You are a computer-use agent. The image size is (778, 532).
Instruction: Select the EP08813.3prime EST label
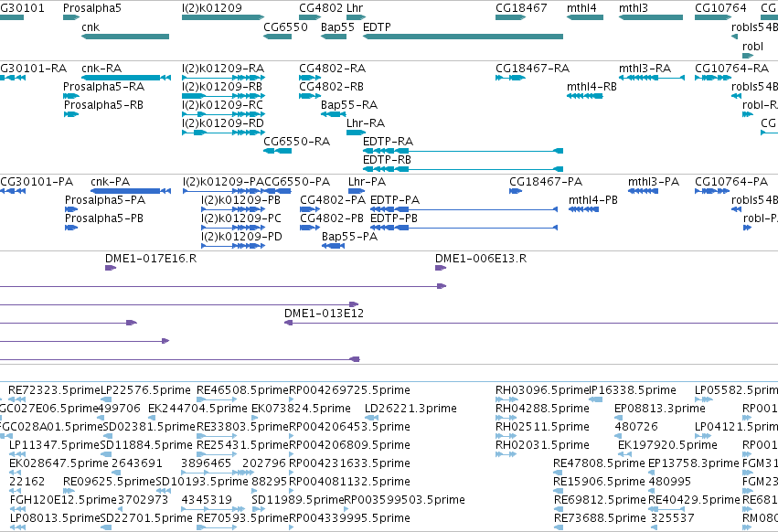pyautogui.click(x=660, y=409)
